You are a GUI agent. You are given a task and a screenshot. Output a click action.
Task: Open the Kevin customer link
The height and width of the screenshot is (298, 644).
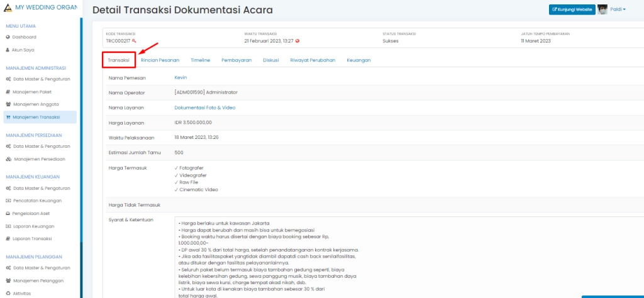pos(180,77)
